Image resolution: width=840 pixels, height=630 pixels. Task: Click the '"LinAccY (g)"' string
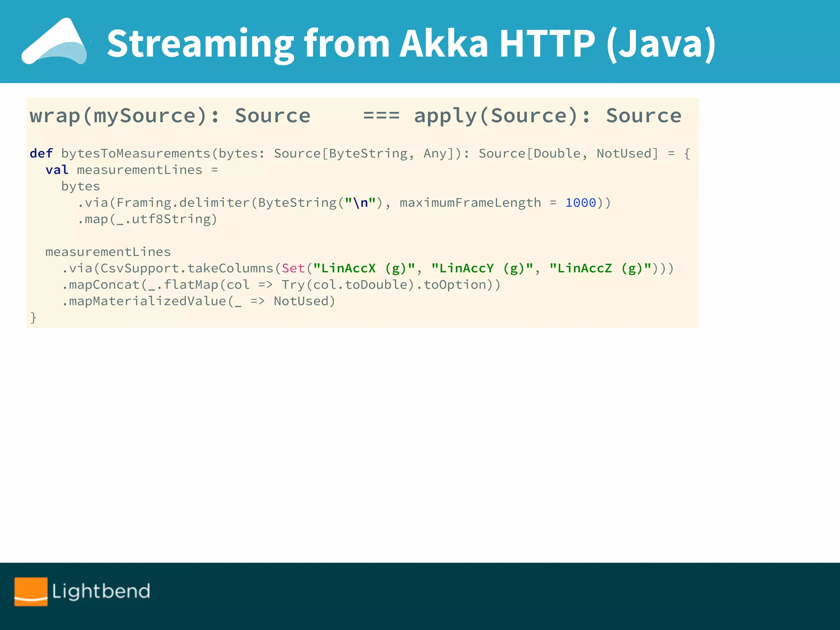pos(483,268)
